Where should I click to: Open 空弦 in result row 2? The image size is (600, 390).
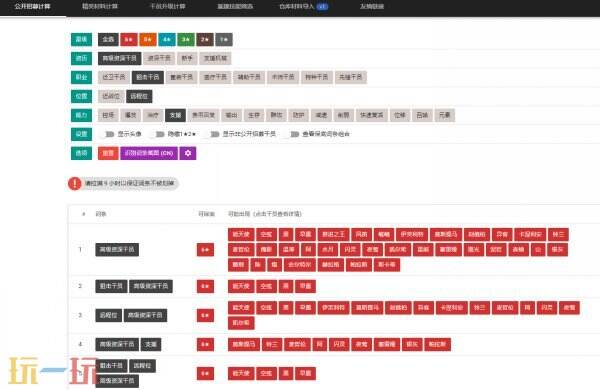(x=266, y=286)
